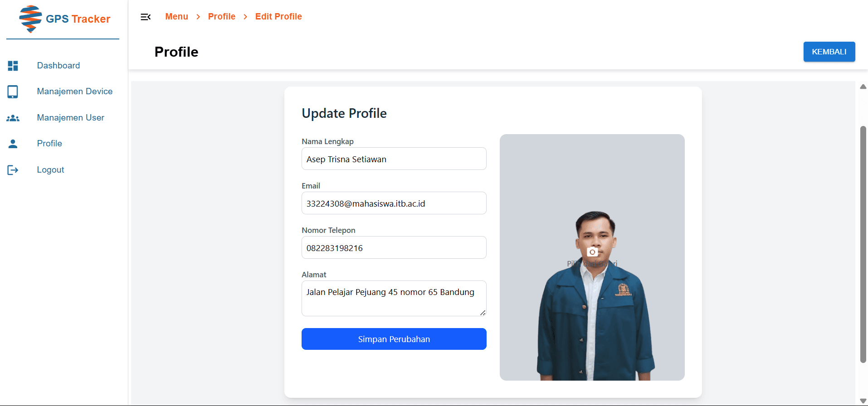Click the Dashboard grid icon

tap(13, 66)
